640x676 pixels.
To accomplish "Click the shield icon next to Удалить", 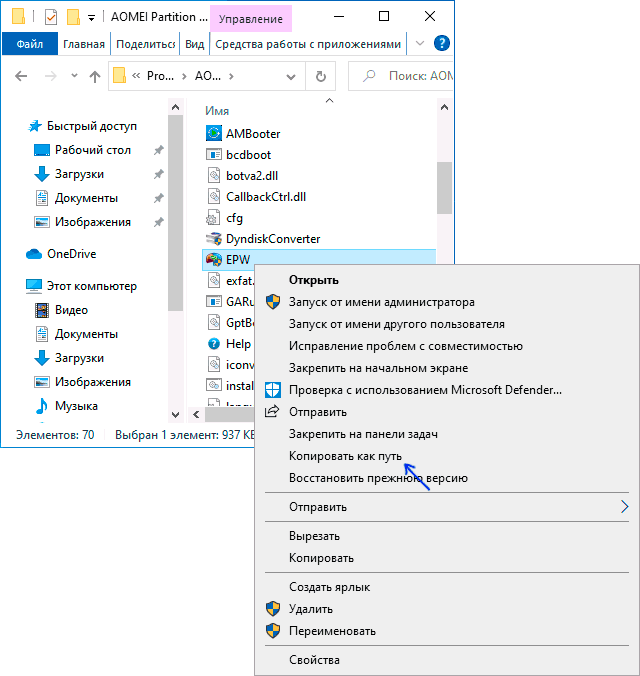I will [x=273, y=609].
